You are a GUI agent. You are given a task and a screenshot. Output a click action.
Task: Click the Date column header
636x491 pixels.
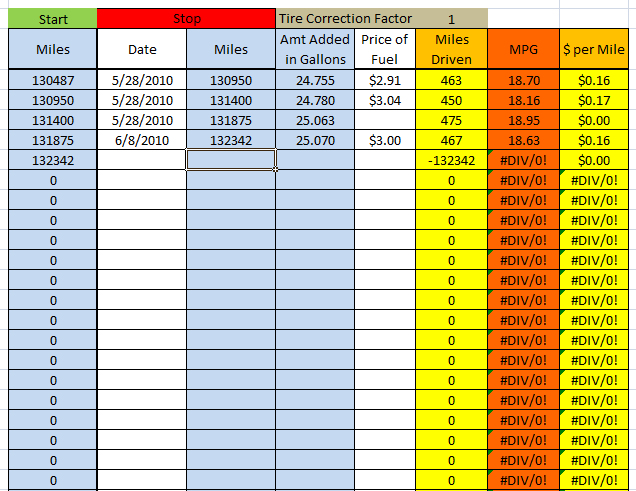(142, 49)
